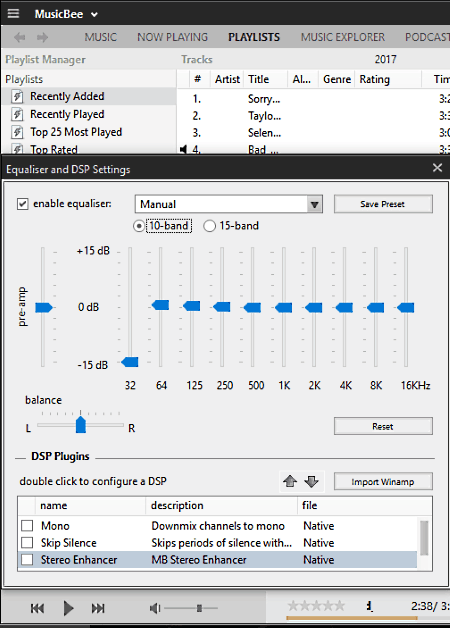Click the 250 Hz band slider handle
450x628 pixels.
pyautogui.click(x=222, y=307)
